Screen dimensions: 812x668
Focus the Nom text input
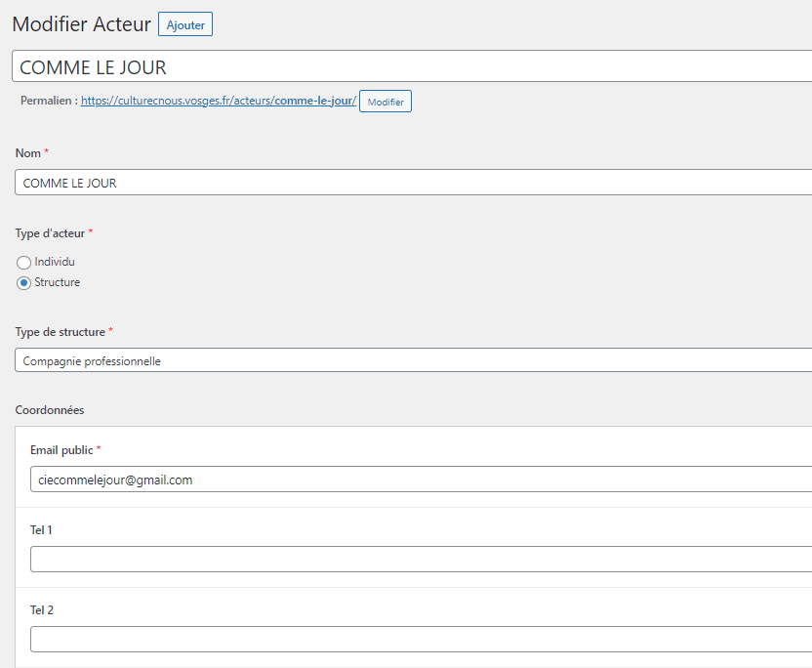(x=413, y=183)
